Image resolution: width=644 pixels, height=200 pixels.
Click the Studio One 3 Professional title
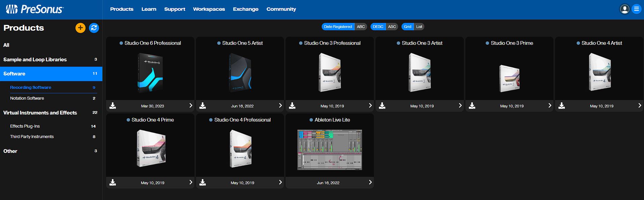click(x=332, y=43)
